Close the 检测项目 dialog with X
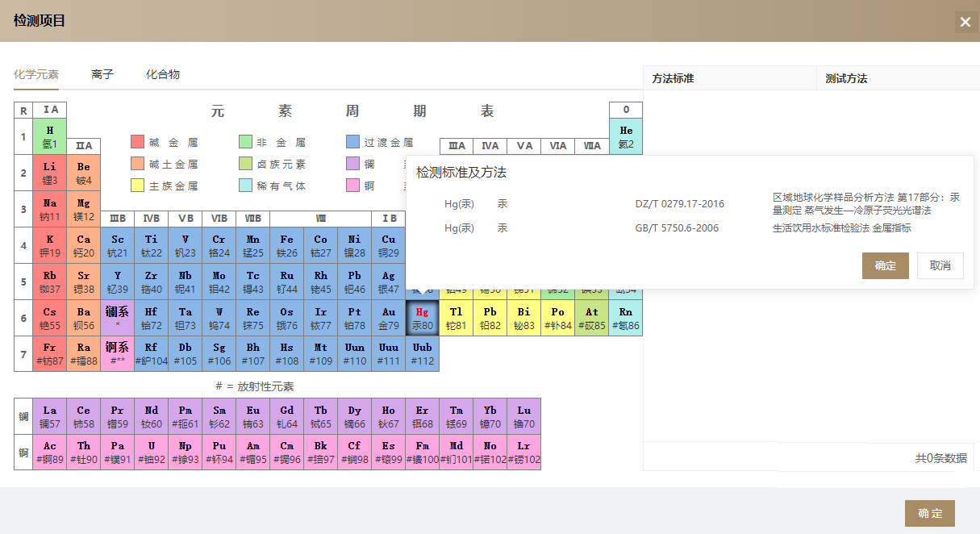This screenshot has width=980, height=534. pos(965,22)
